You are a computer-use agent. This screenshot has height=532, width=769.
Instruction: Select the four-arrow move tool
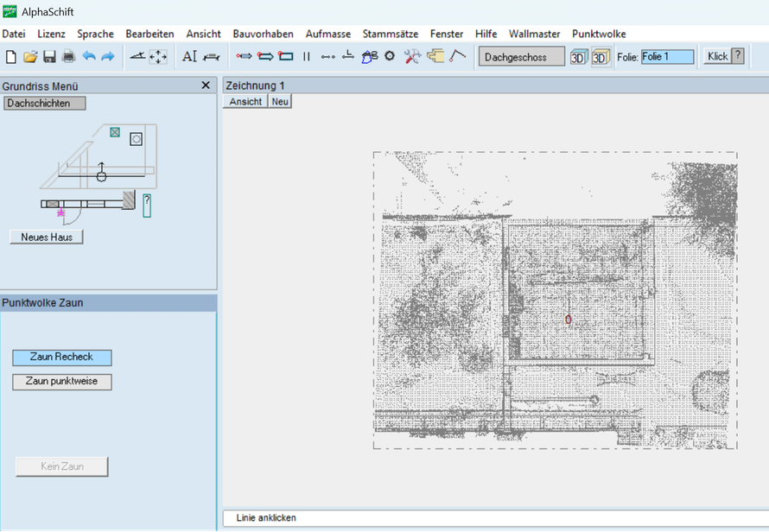[x=158, y=57]
